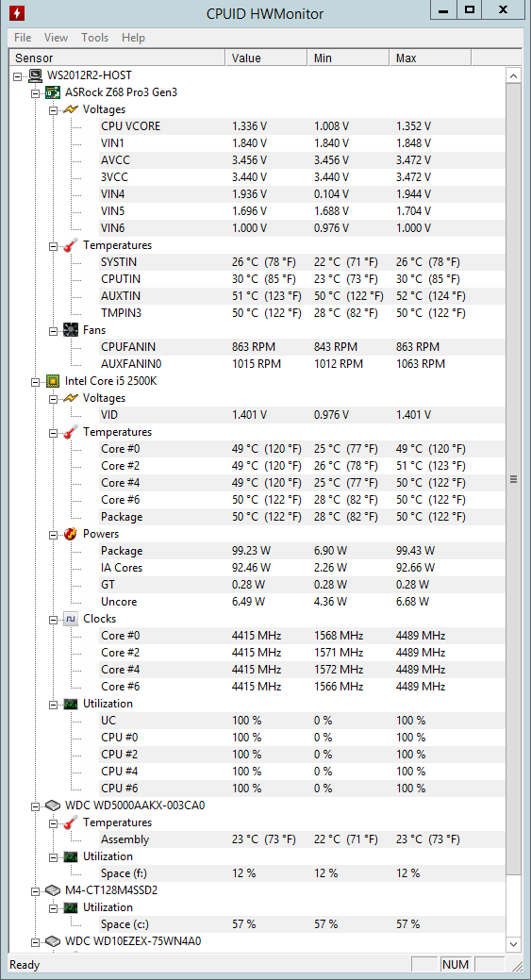Click the Min column header
Screen dimensions: 531x980
(x=349, y=58)
